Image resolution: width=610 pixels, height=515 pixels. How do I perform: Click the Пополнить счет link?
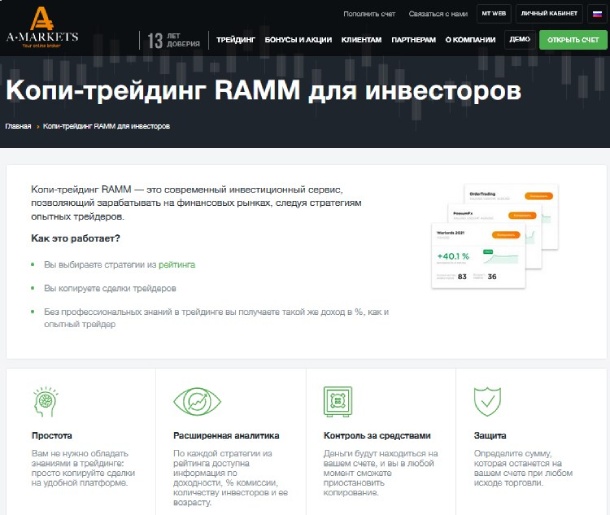click(369, 14)
